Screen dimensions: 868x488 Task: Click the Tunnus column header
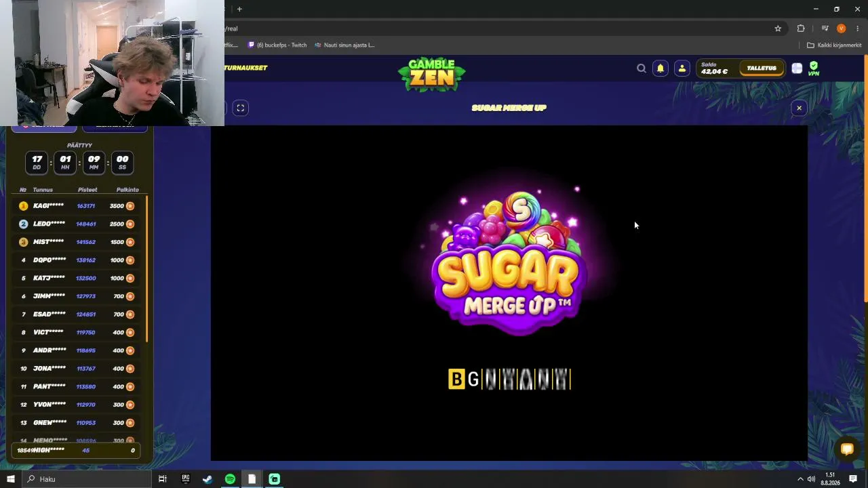pyautogui.click(x=43, y=190)
